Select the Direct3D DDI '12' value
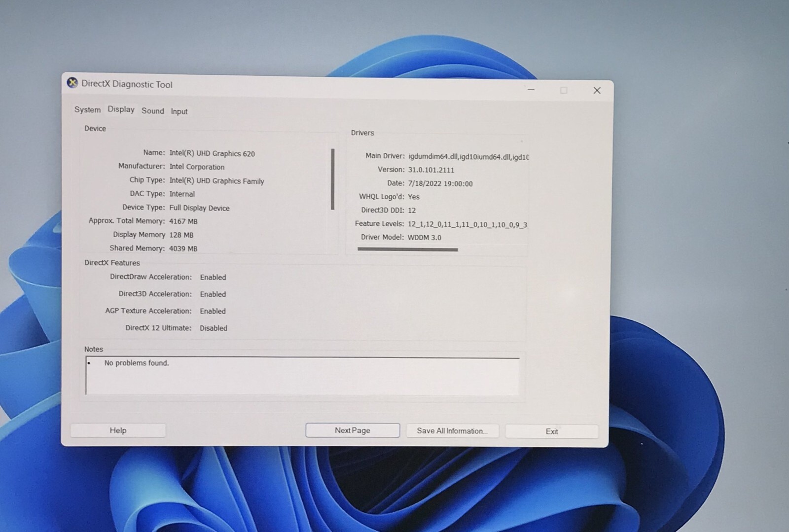Image resolution: width=789 pixels, height=532 pixels. coord(412,211)
